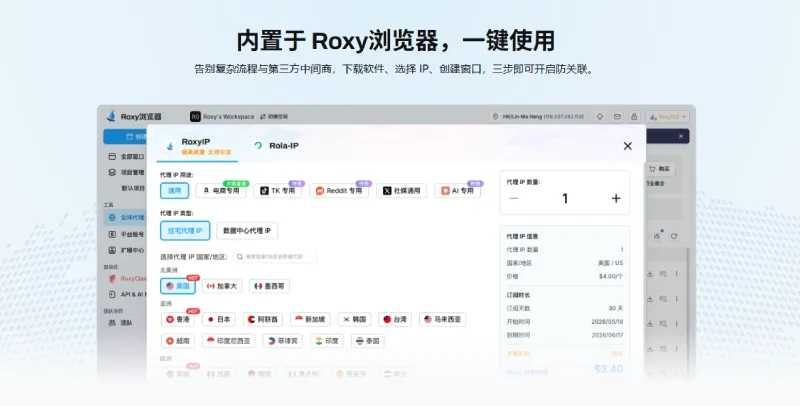This screenshot has height=406, width=800.
Task: Select 越南 country chip
Action: (x=178, y=341)
